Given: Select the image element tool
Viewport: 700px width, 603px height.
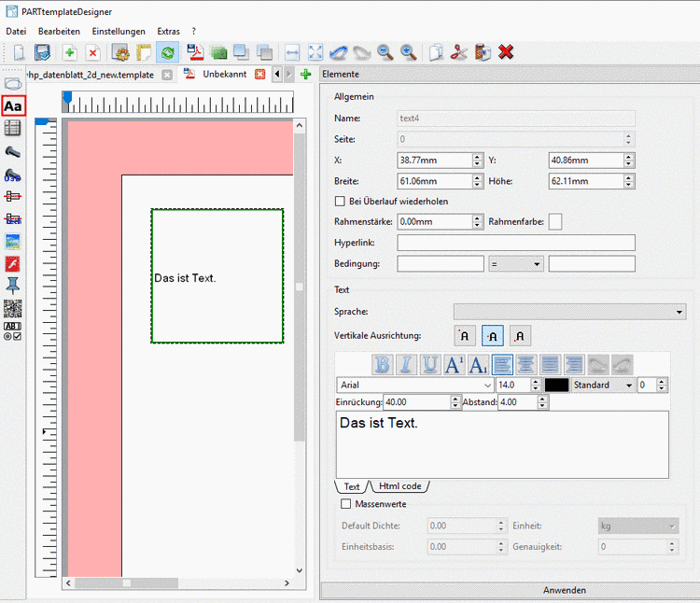Looking at the screenshot, I should pos(13,241).
